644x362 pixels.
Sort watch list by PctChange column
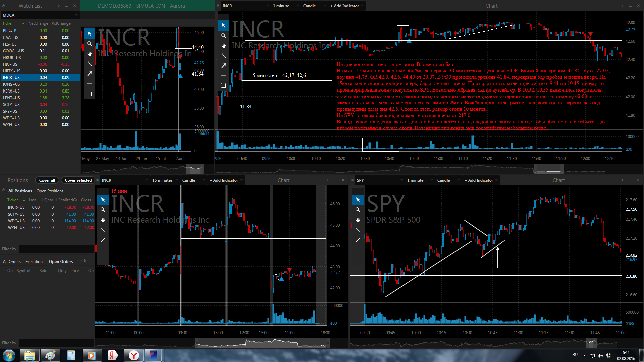pos(61,23)
